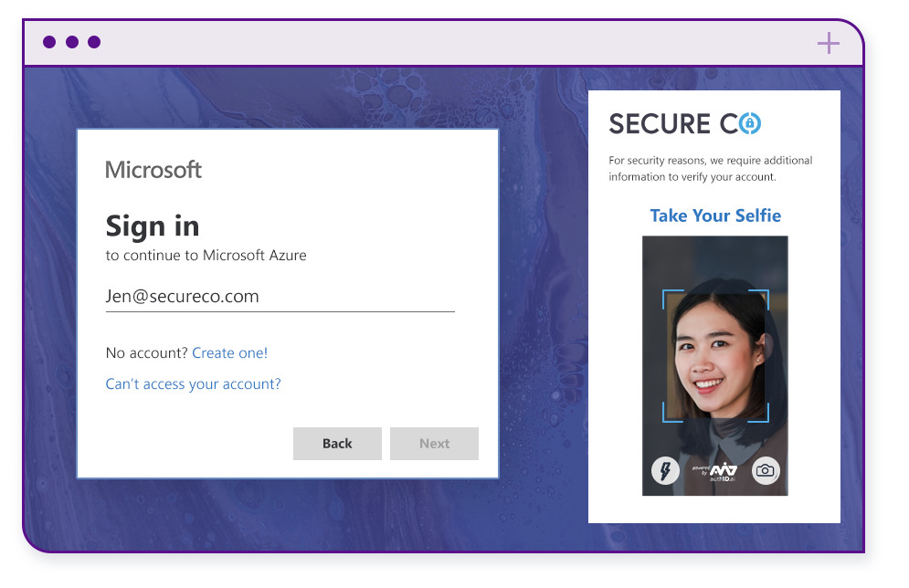Open the Create one! link

pos(229,352)
